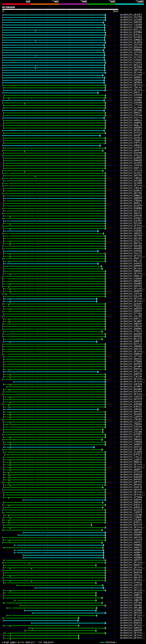Open the UniRef100_P42756 hit label
This screenshot has width=146, height=644.
[x=131, y=17]
